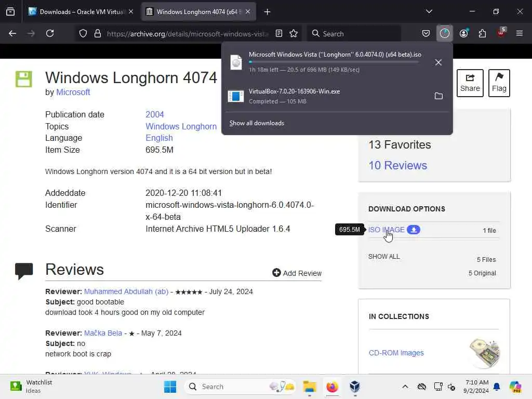This screenshot has width=532, height=399.
Task: Click the ISO IMAGE download link
Action: click(387, 230)
